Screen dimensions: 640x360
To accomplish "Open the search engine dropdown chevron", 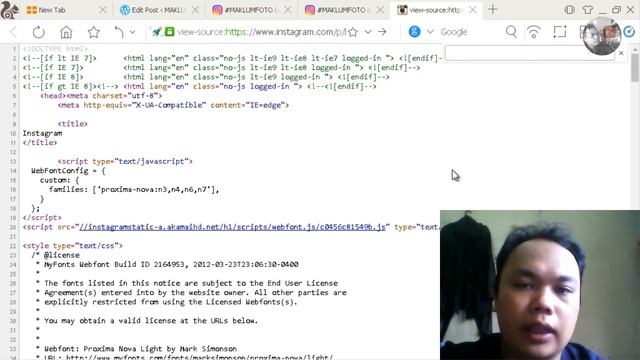I will (430, 31).
